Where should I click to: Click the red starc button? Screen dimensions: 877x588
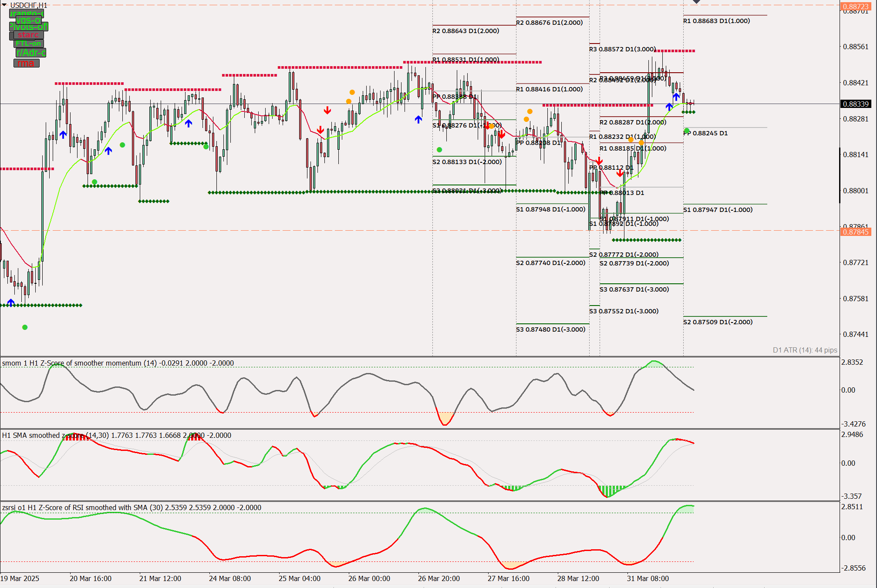coord(28,35)
